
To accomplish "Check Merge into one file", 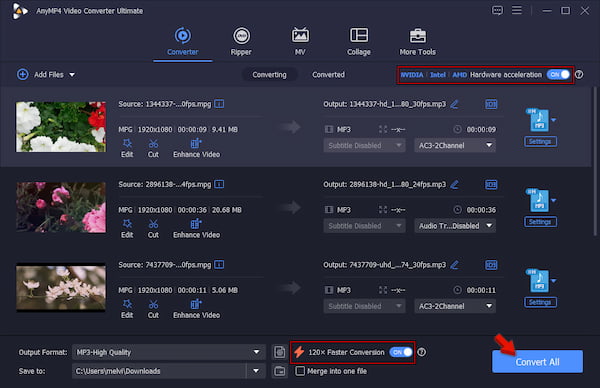I will 300,371.
